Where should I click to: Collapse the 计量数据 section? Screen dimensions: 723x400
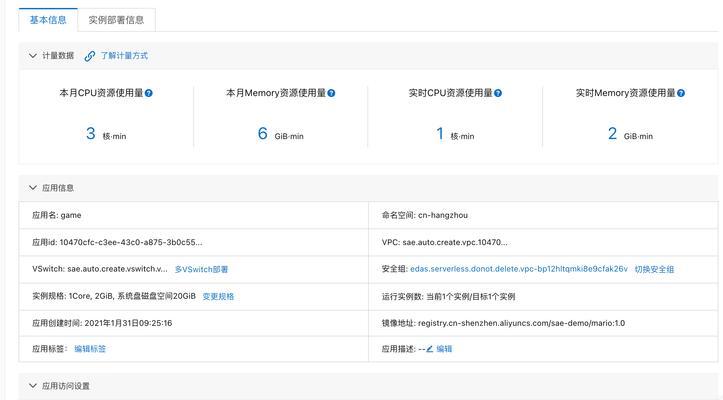coord(33,56)
